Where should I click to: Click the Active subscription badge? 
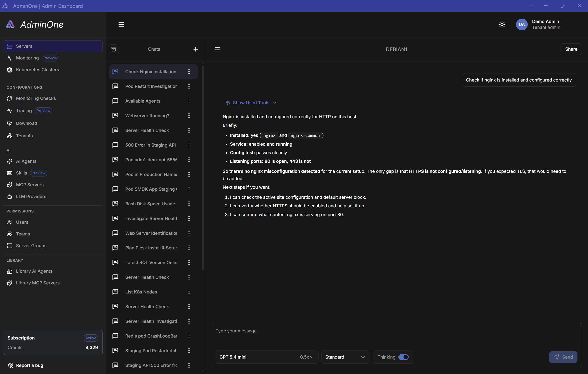91,338
